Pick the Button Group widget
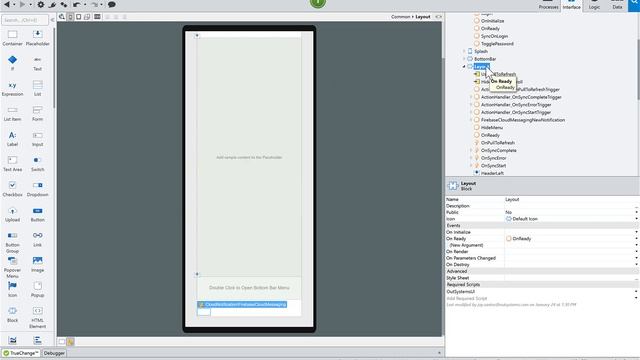This screenshot has height=360, width=640. (12, 242)
